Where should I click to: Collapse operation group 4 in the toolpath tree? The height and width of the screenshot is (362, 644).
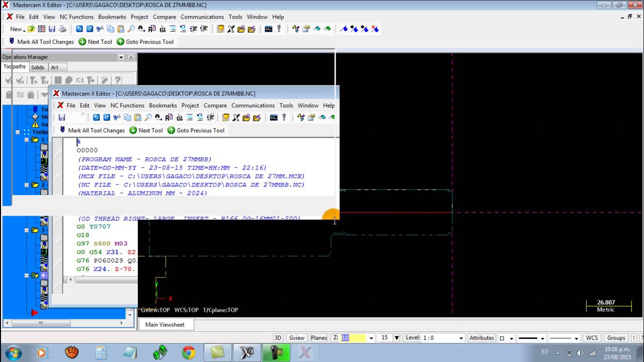27,276
